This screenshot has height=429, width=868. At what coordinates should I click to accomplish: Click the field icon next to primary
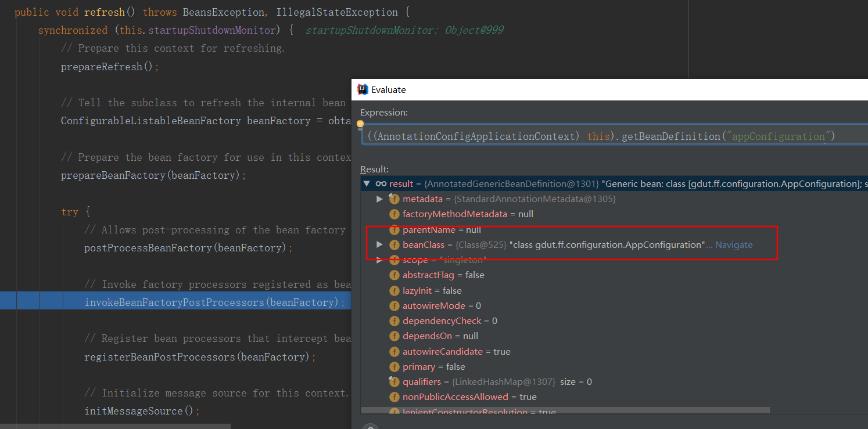(x=394, y=367)
